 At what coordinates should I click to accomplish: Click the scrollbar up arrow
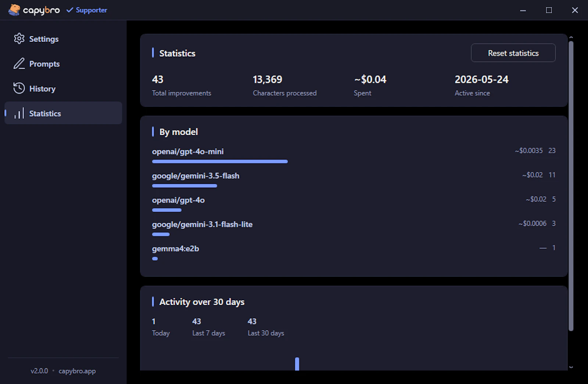pyautogui.click(x=571, y=37)
